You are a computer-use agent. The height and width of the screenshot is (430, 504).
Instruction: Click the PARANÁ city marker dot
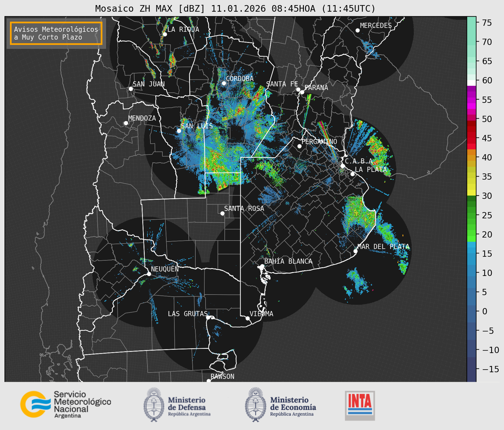pos(302,92)
